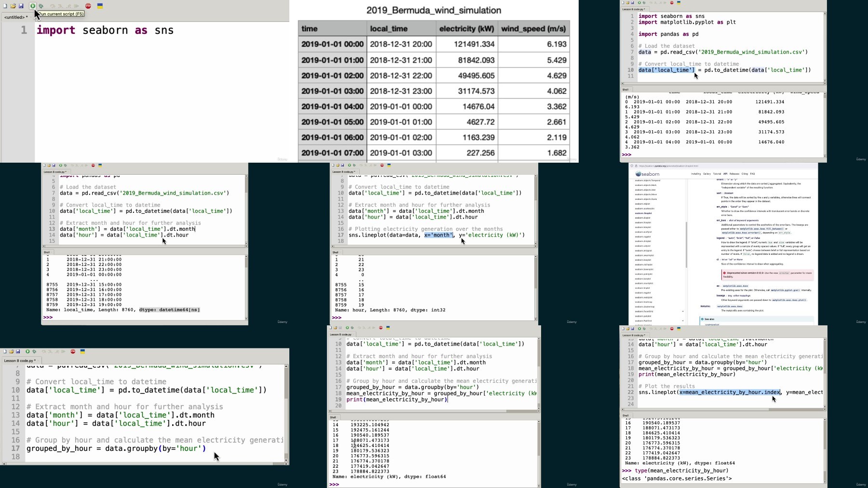Open API in seaborn site navigation
Screen dimensions: 868x488
pyautogui.click(x=725, y=174)
